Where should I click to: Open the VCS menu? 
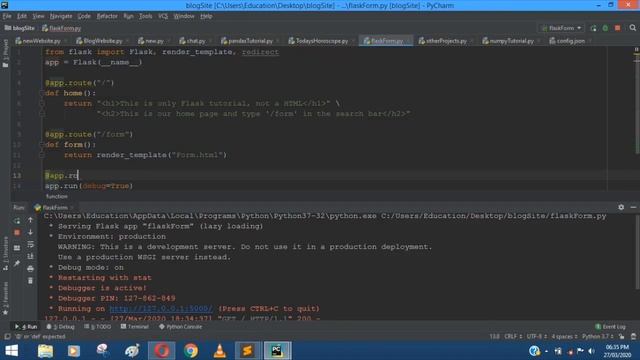[x=163, y=16]
